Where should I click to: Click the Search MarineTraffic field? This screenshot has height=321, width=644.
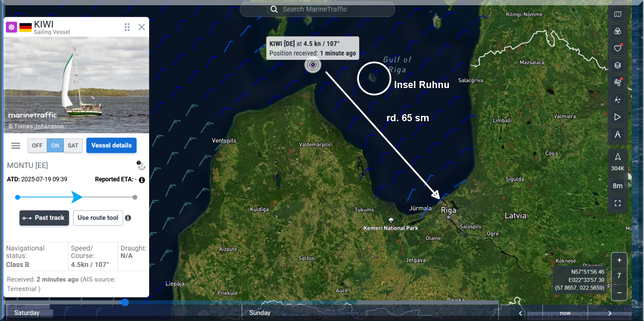tap(317, 9)
